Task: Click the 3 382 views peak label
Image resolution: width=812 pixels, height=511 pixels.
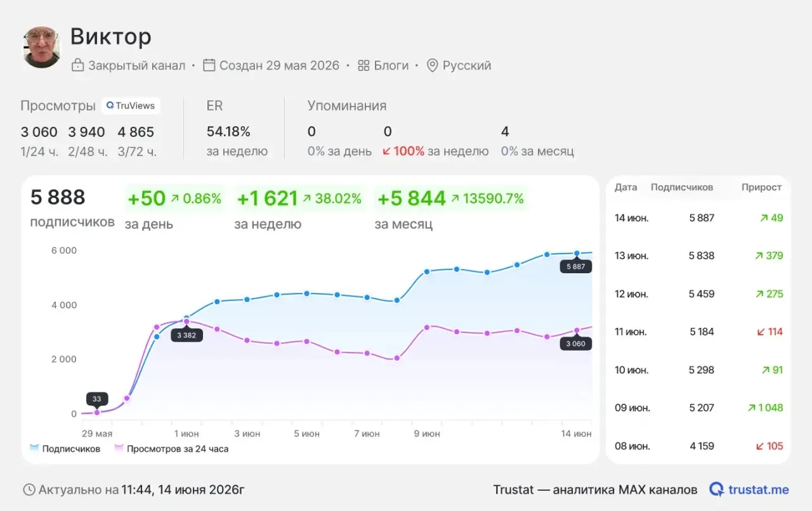Action: pos(187,335)
